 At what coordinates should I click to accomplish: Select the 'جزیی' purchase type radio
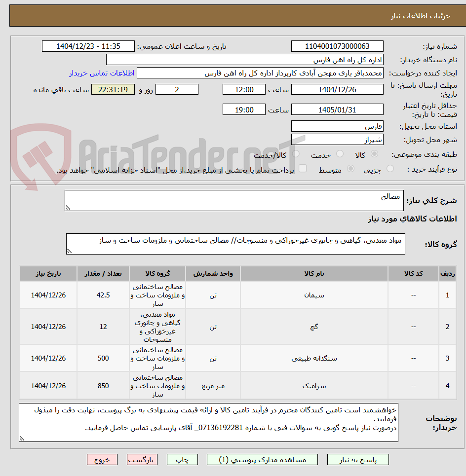tap(390, 169)
